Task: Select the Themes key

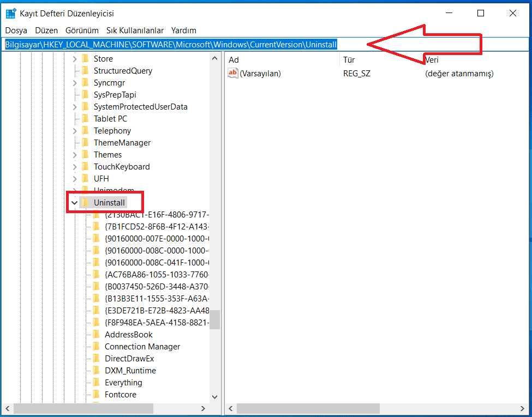Action: [x=107, y=155]
